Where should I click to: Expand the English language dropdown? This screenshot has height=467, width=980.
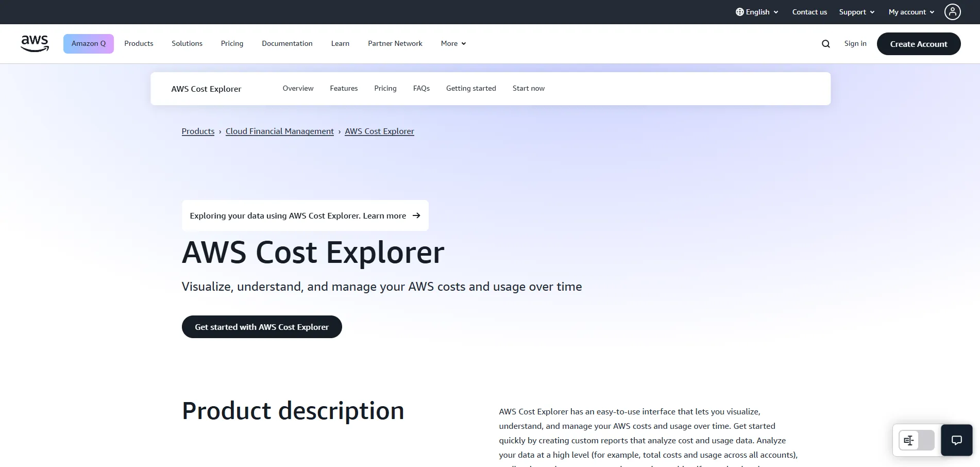click(x=757, y=12)
